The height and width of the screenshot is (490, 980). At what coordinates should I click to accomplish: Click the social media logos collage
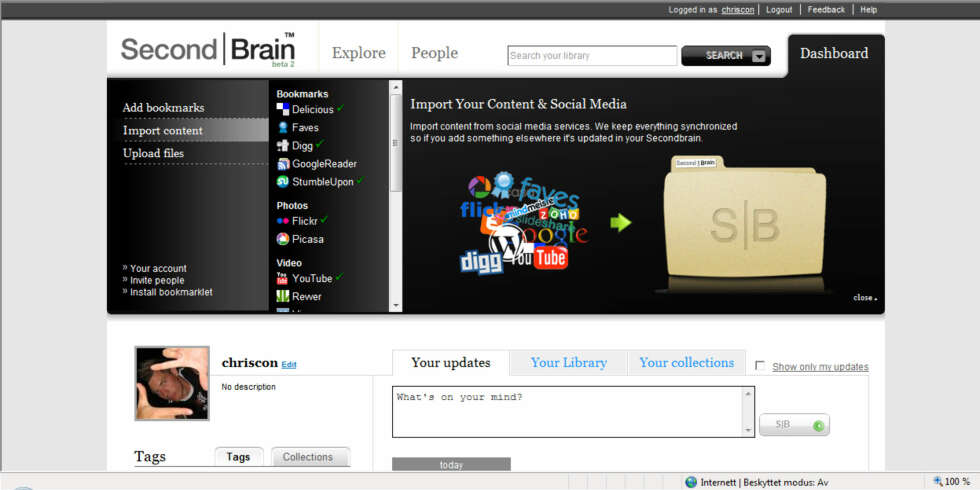click(x=524, y=224)
